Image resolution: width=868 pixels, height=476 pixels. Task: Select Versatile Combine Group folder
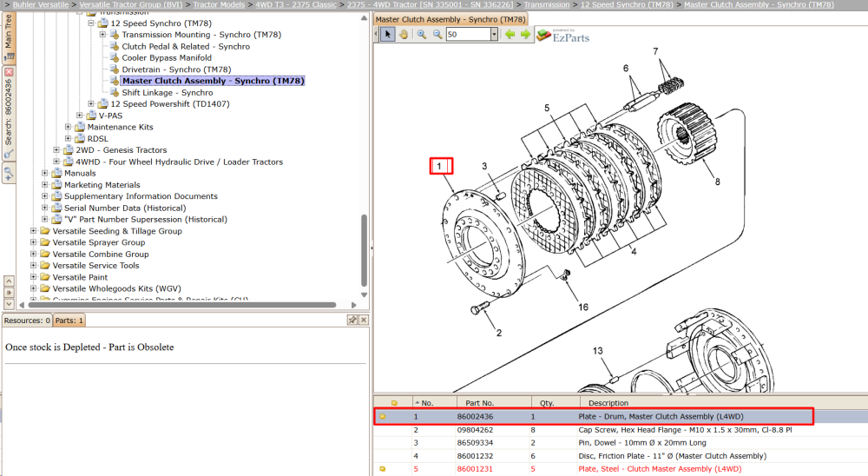tap(101, 254)
